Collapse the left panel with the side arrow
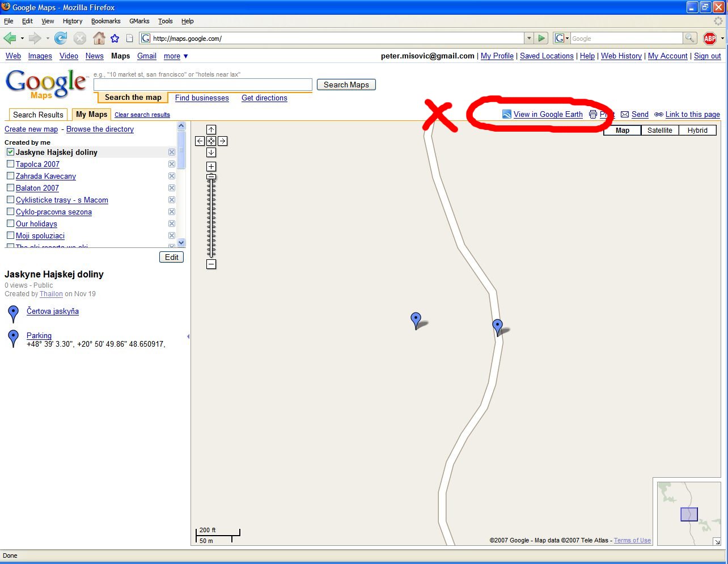 coord(188,336)
